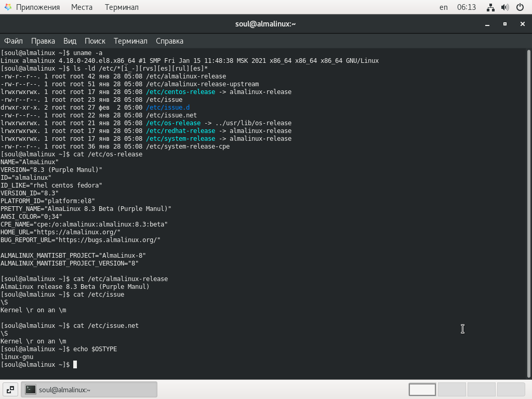Click the /etc/issue.net file name in listing

coord(171,115)
